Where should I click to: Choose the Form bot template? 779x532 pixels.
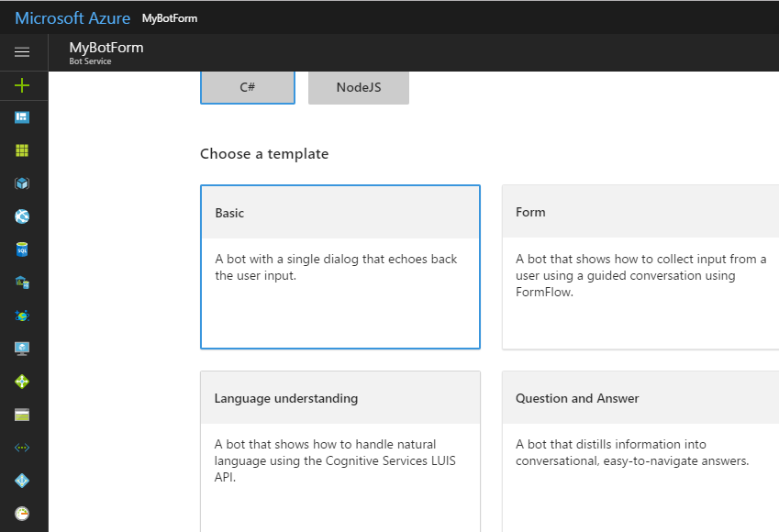(x=640, y=267)
